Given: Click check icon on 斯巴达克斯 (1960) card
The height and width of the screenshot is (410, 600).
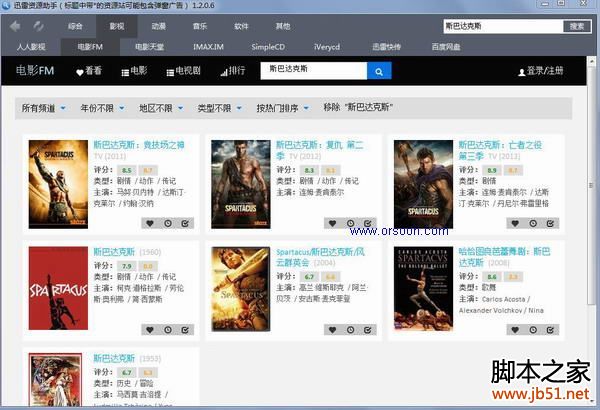Looking at the screenshot, I should [185, 330].
